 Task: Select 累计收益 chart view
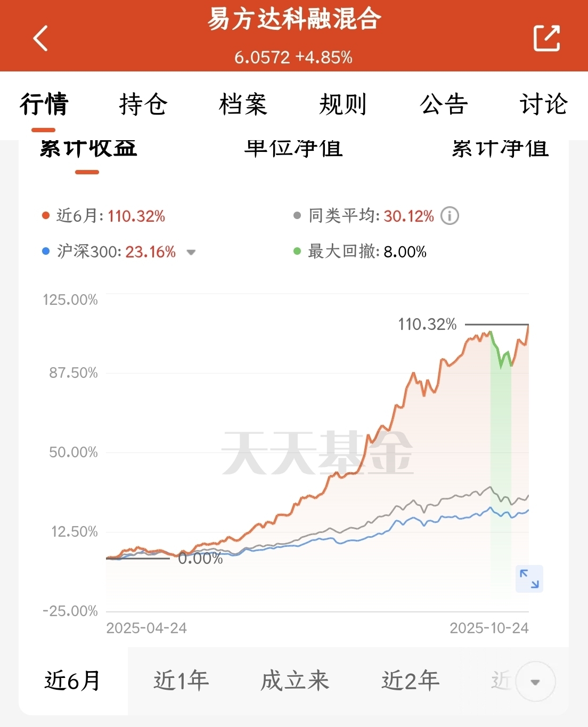point(88,148)
